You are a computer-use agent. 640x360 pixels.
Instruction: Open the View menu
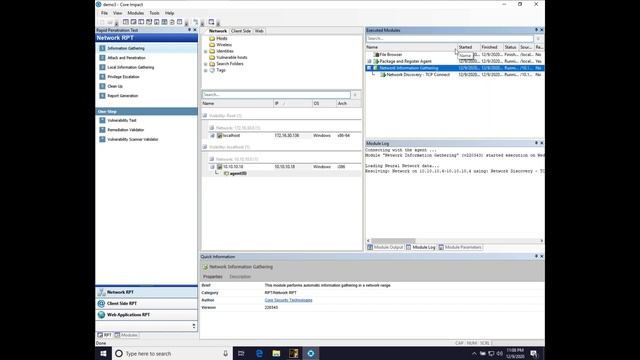click(x=118, y=13)
